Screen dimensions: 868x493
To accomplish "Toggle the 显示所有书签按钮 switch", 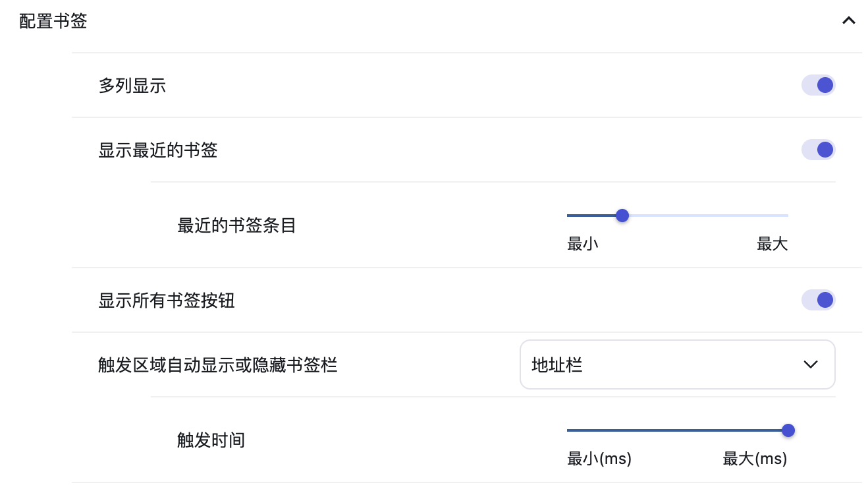I will tap(818, 300).
